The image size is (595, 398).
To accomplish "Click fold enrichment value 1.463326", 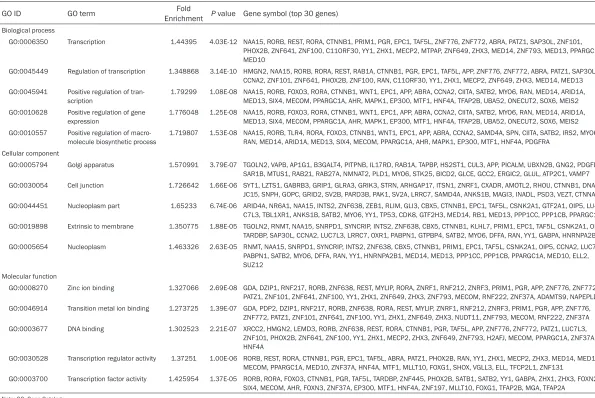I will coord(184,247).
